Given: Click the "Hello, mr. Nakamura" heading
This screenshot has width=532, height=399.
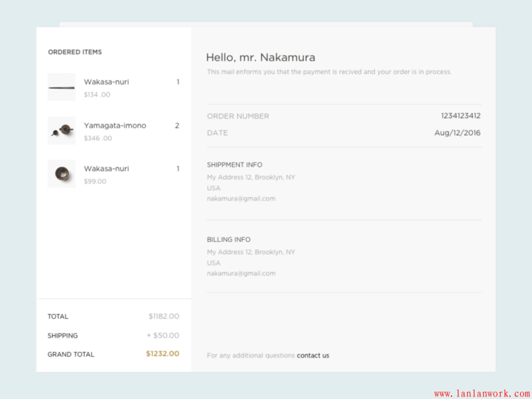Looking at the screenshot, I should (260, 58).
